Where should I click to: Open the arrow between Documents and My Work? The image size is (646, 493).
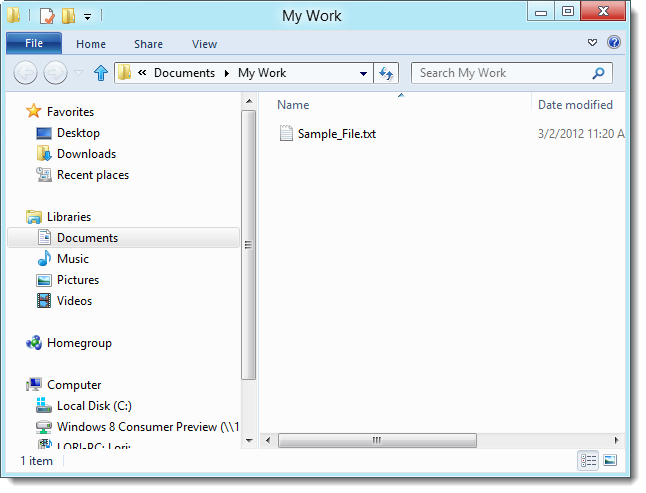point(227,73)
